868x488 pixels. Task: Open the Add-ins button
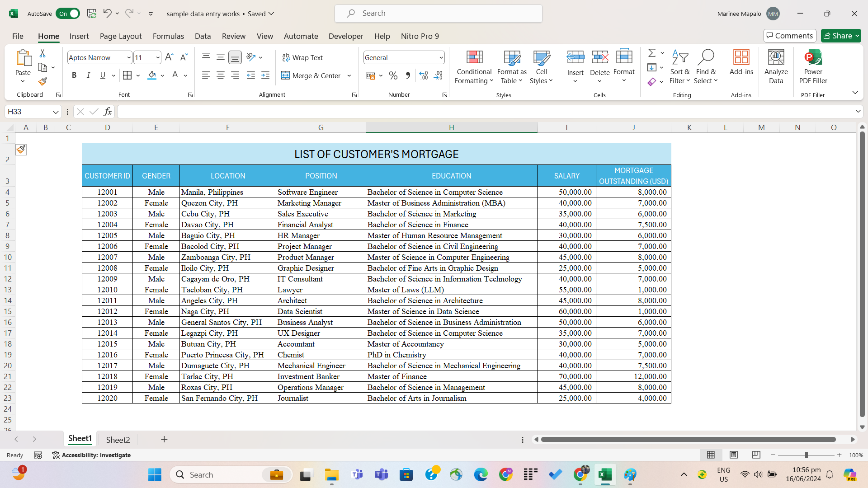coord(741,62)
